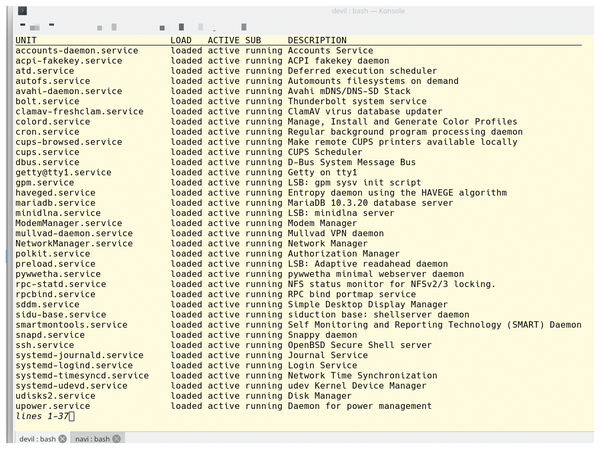Screen dimensions: 600x449
Task: Select clamav-freshclam.service unit name
Action: click(x=79, y=111)
